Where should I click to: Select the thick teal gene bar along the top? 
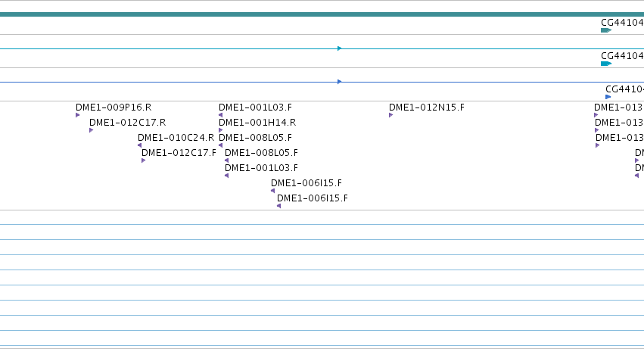pyautogui.click(x=322, y=14)
